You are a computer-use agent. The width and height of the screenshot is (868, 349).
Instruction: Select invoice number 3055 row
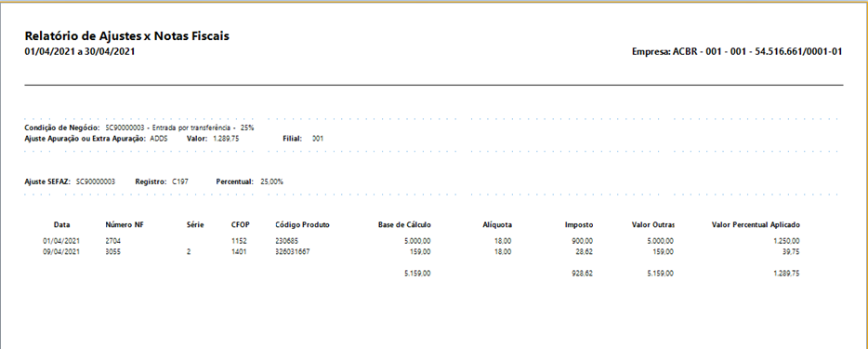pos(421,251)
